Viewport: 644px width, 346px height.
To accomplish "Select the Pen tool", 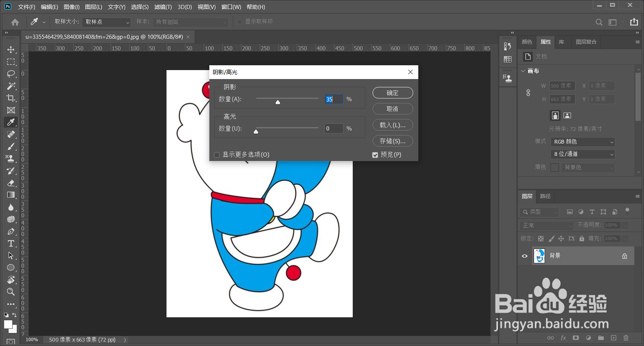I will (x=11, y=231).
